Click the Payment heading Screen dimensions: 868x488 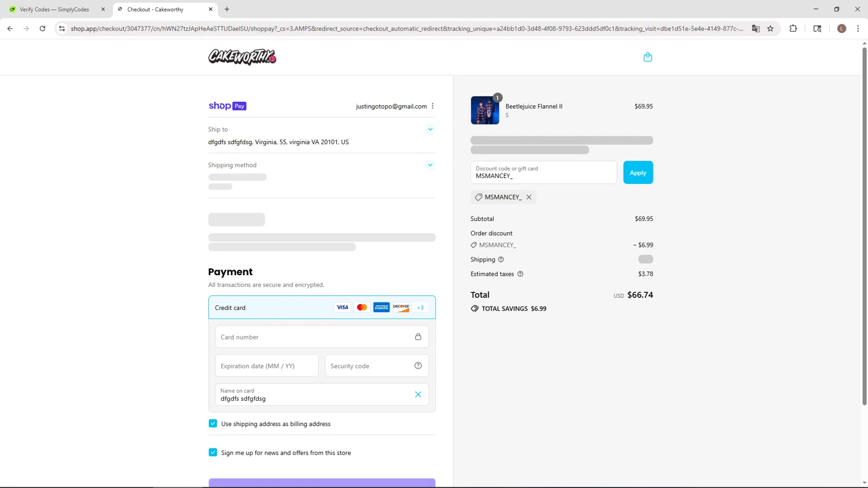[230, 272]
